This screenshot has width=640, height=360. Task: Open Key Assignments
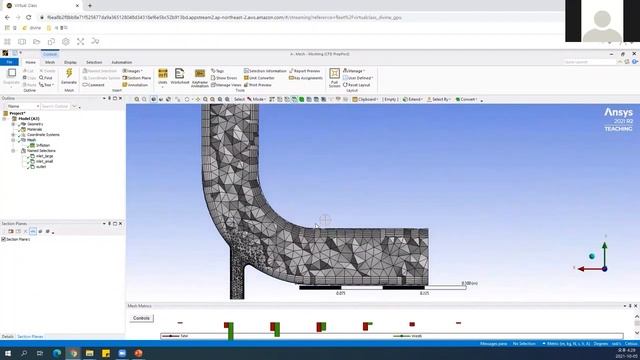point(306,78)
